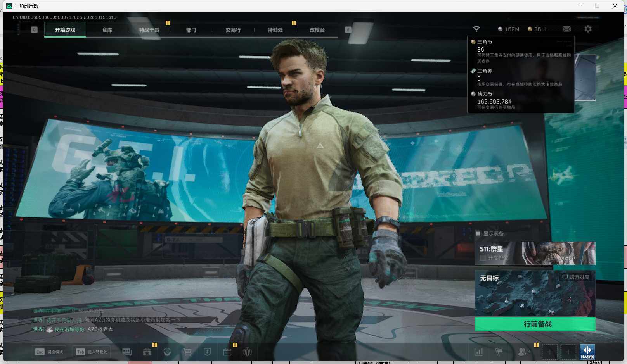Click the E key tab navigation icon
Viewport: 627px width, 364px height.
pyautogui.click(x=348, y=30)
